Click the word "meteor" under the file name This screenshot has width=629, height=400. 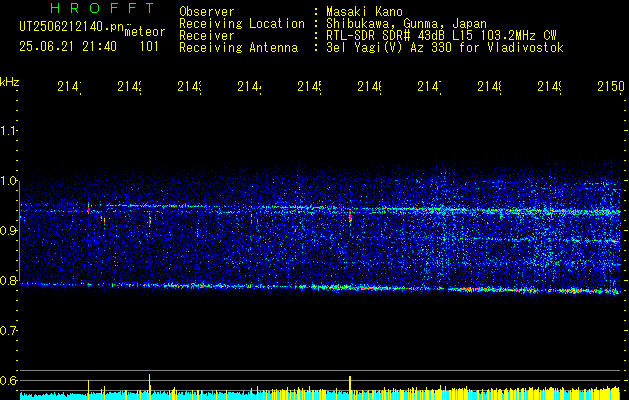tap(144, 32)
